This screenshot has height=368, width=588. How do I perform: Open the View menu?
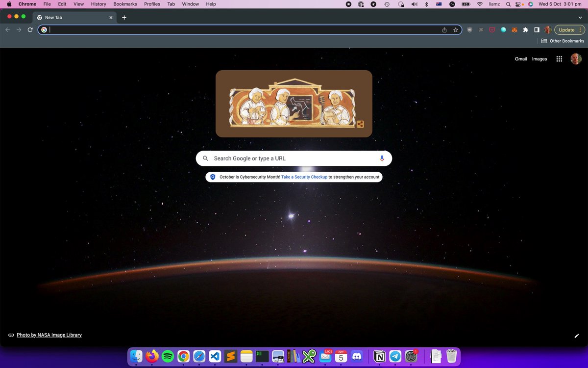[x=78, y=4]
